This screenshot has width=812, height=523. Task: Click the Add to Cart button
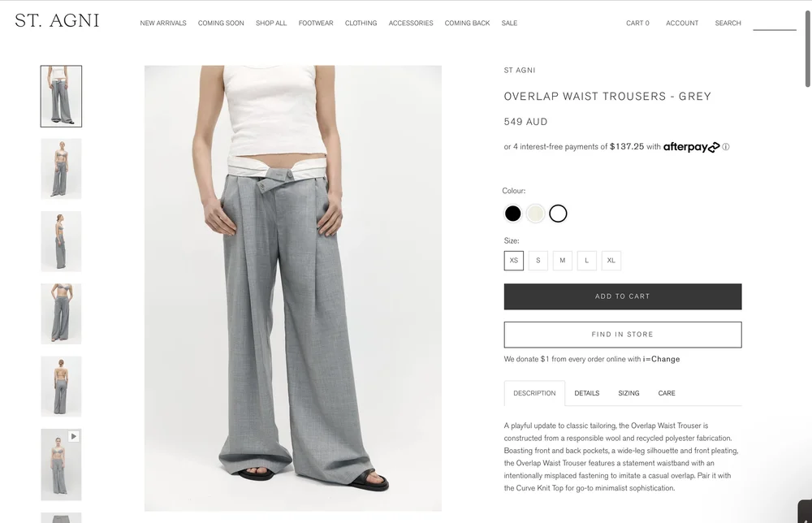[x=623, y=296]
